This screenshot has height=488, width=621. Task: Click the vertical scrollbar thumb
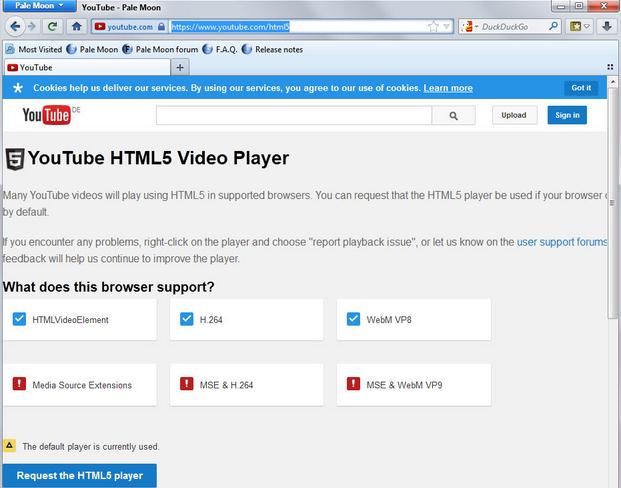click(x=613, y=203)
